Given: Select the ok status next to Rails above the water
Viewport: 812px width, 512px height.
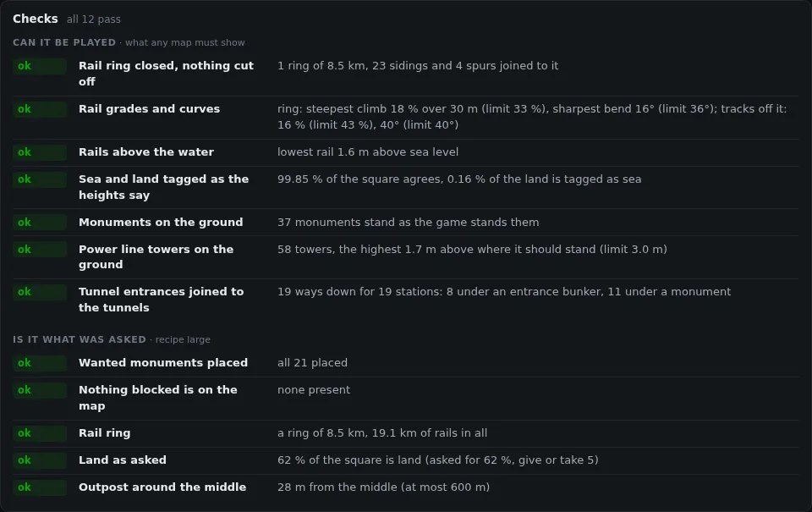Looking at the screenshot, I should pos(40,152).
